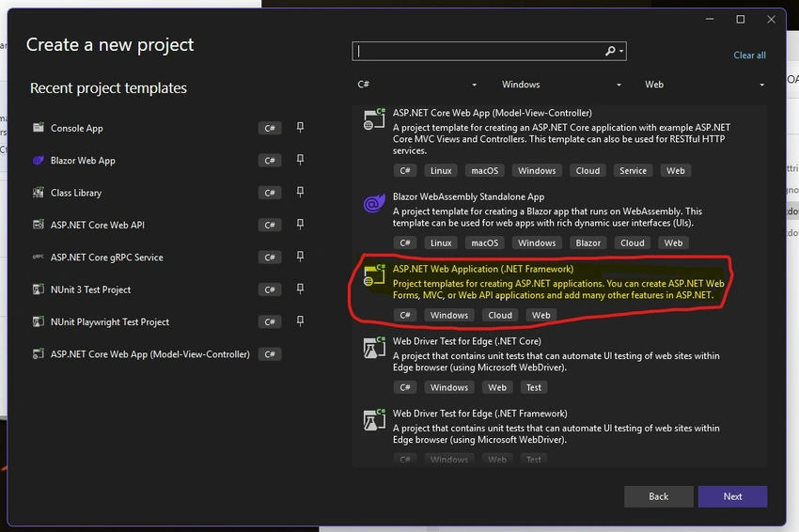
Task: Click the Web Driver Test .NET Framework icon
Action: pos(374,420)
